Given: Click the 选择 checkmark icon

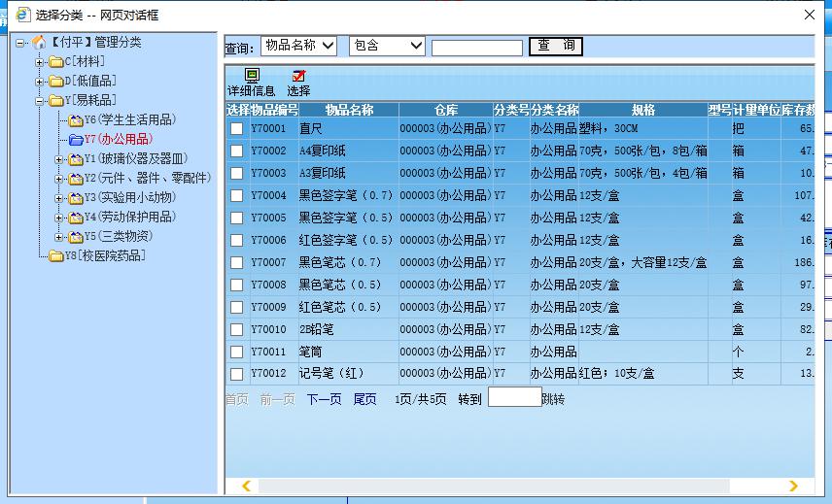Looking at the screenshot, I should (298, 76).
